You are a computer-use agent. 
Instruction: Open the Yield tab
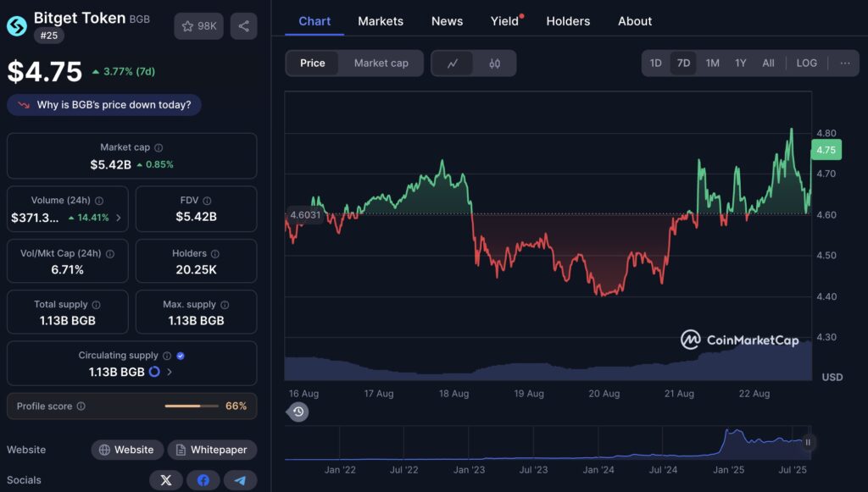505,21
